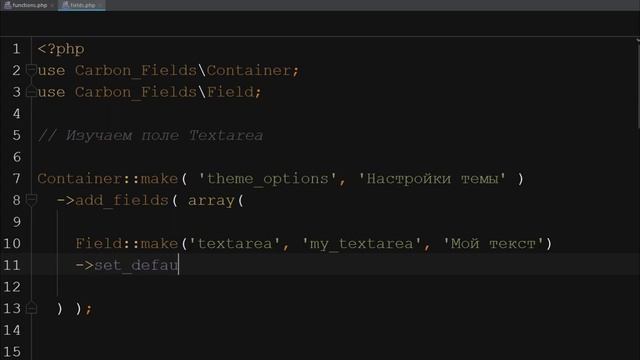Close the functions.php tab

coord(52,6)
